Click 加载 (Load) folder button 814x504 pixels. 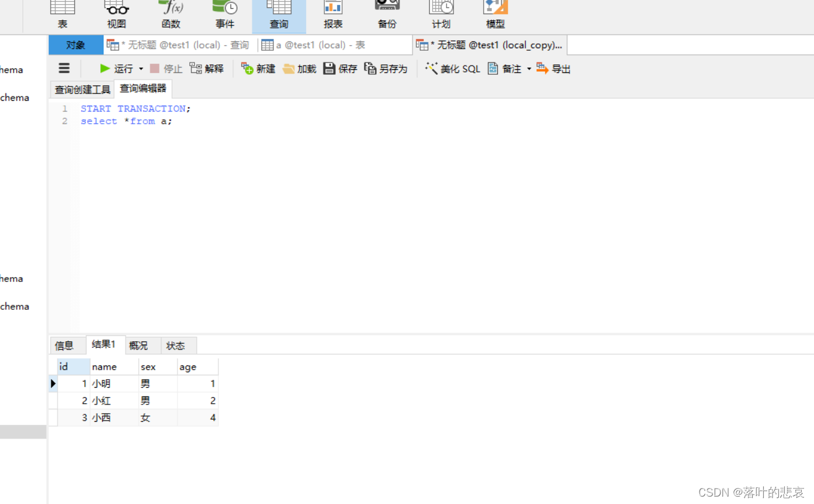299,69
